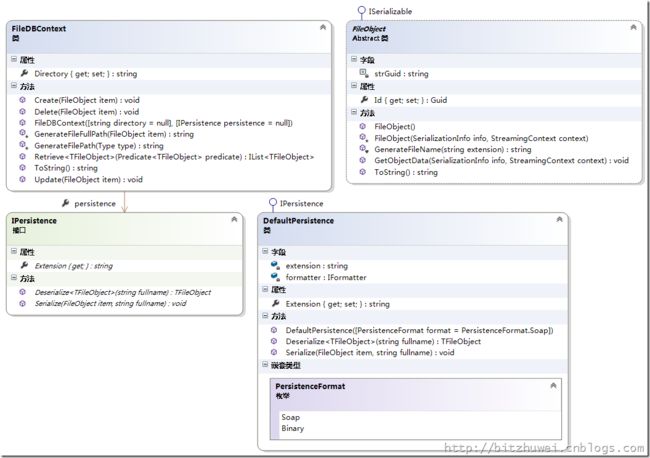The height and width of the screenshot is (458, 650).
Task: Collapse fields section in FileObject
Action: [354, 59]
